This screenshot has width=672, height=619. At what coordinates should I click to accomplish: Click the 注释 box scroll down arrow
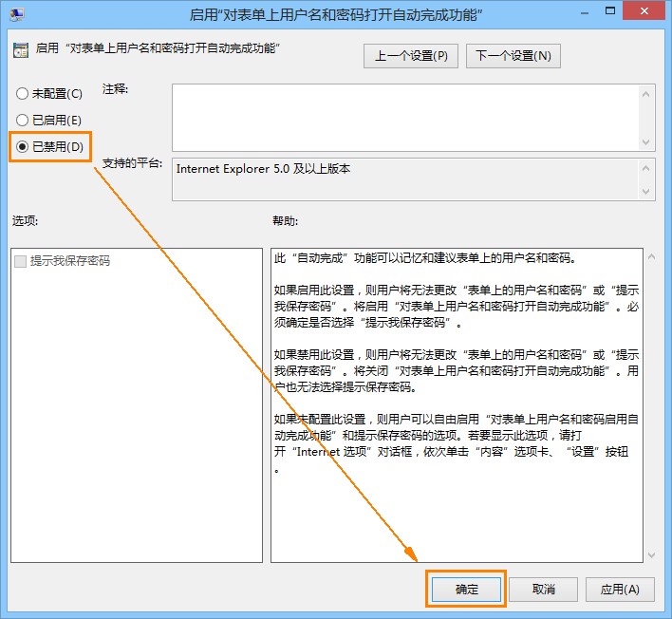[646, 141]
